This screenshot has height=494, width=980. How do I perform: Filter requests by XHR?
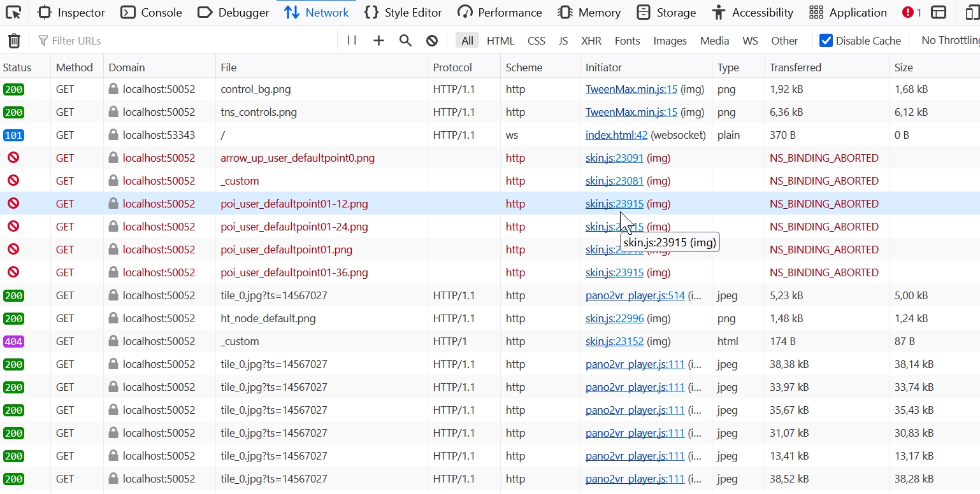pos(591,41)
